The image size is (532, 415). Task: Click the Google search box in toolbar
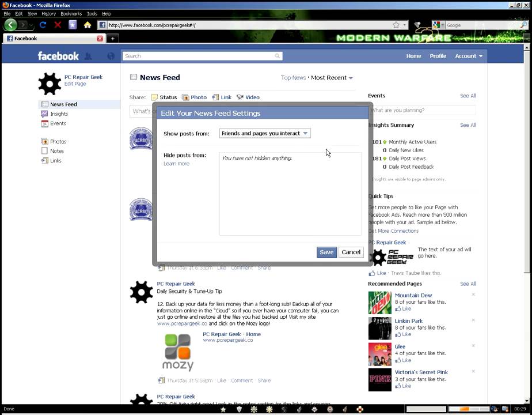[x=482, y=25]
